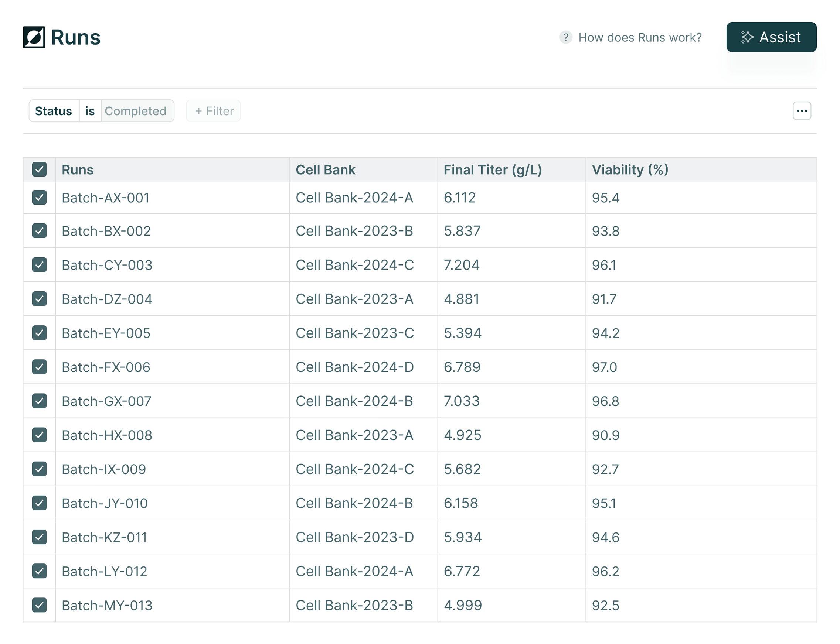Open the three-dot options menu

pyautogui.click(x=802, y=111)
